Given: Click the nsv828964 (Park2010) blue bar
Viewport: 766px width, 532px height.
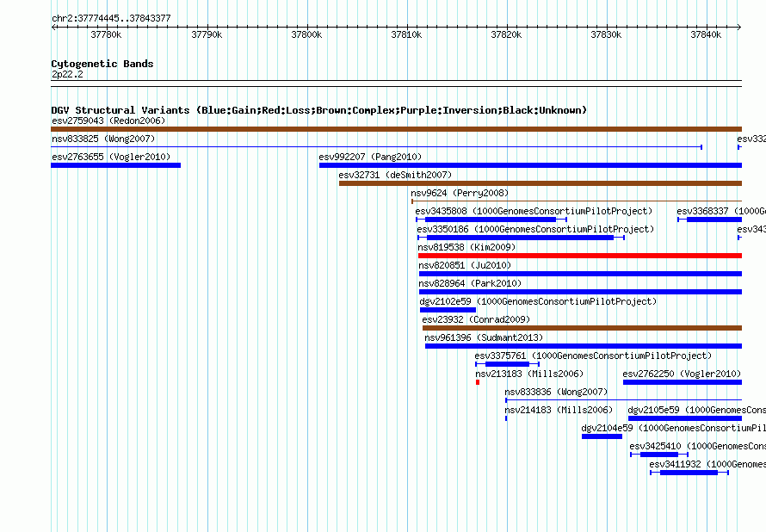Looking at the screenshot, I should [x=580, y=292].
